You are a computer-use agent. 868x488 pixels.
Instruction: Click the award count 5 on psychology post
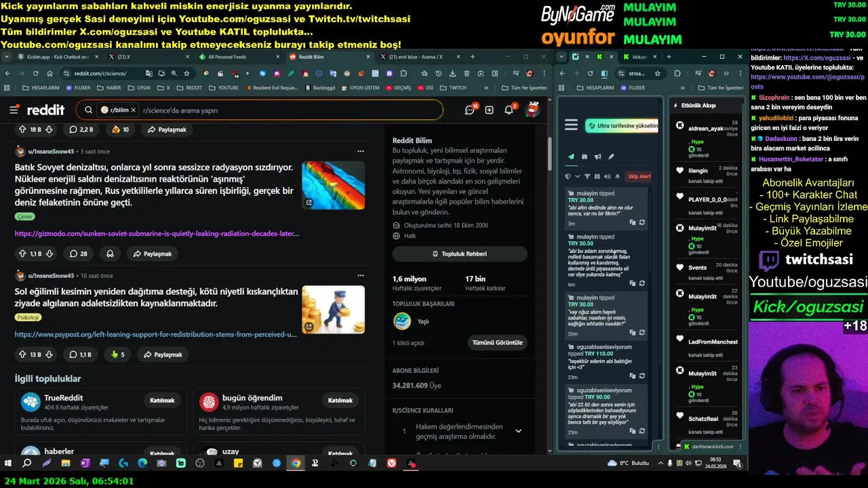tap(117, 354)
